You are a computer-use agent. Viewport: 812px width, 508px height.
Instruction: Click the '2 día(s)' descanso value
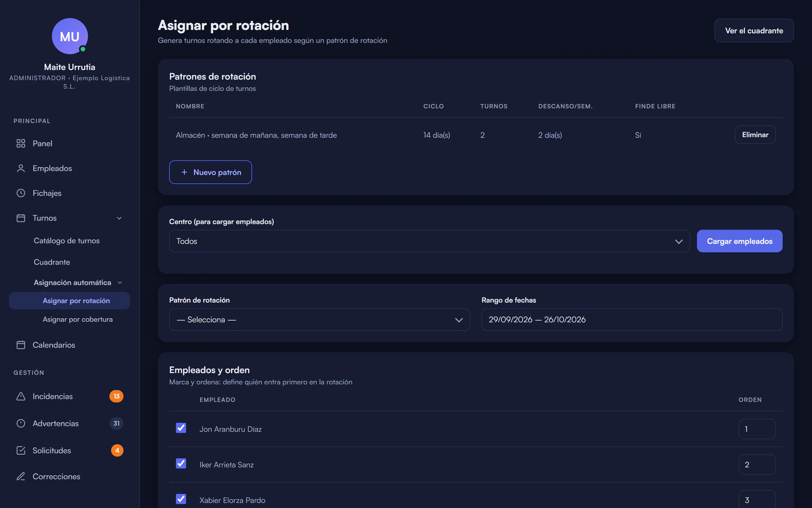(550, 135)
